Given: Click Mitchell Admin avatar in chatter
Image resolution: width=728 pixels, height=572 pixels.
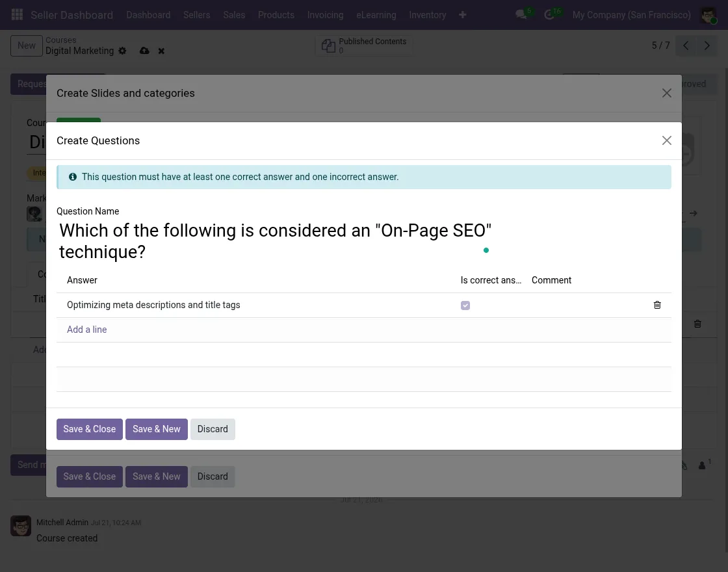Looking at the screenshot, I should (x=21, y=526).
